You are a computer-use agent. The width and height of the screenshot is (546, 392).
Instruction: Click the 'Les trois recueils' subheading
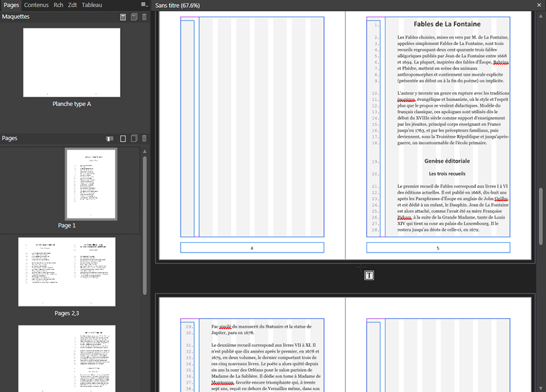pos(447,174)
